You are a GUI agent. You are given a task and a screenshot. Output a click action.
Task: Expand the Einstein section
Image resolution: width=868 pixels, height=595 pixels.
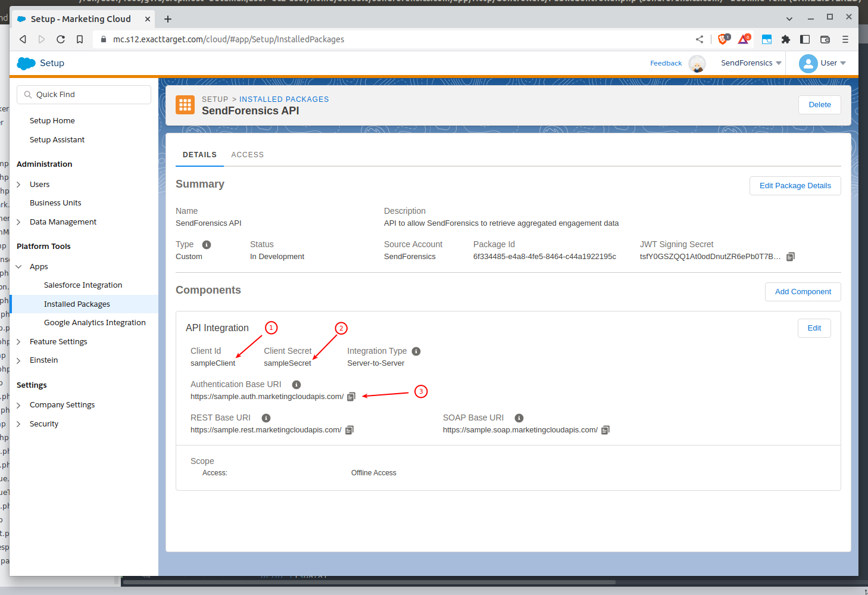pyautogui.click(x=18, y=360)
